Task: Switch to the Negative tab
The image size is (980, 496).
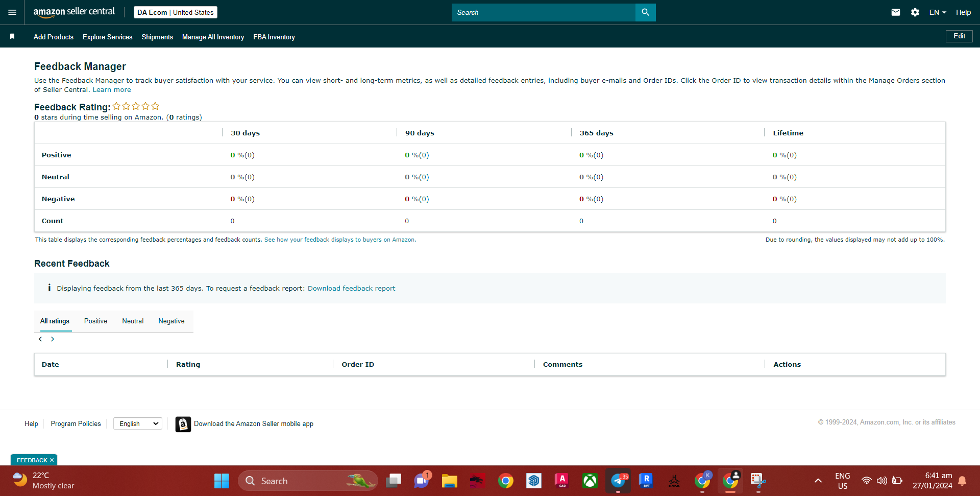Action: 171,321
